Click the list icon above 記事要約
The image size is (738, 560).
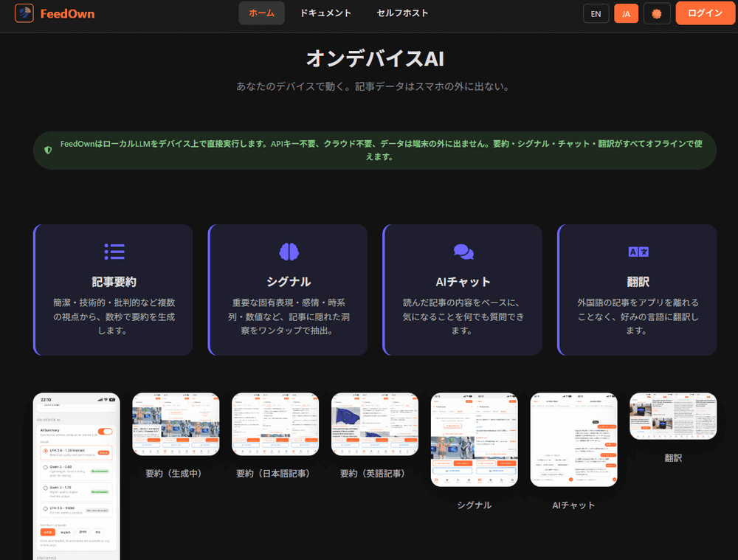click(114, 252)
